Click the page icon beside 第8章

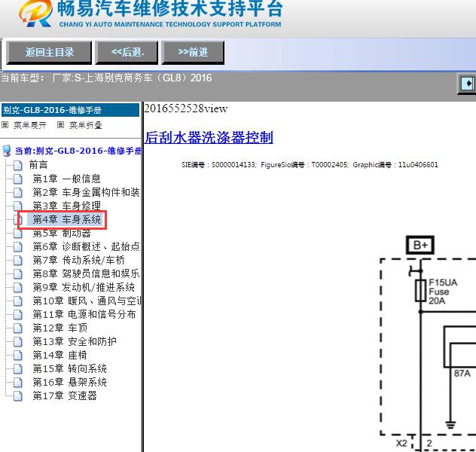tap(17, 273)
